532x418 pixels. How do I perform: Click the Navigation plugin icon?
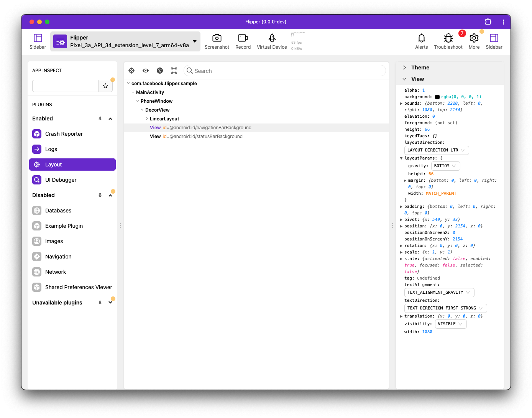pyautogui.click(x=37, y=257)
